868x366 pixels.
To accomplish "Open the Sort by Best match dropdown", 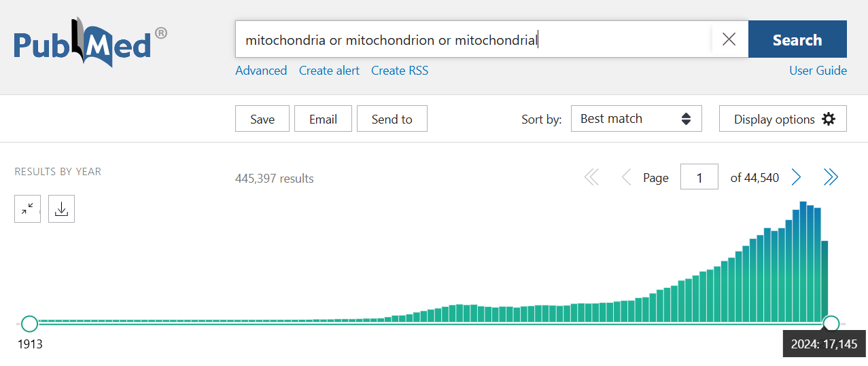I will (x=636, y=119).
